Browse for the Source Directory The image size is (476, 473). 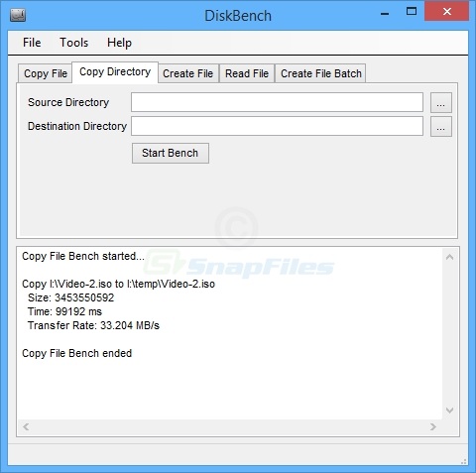point(441,102)
